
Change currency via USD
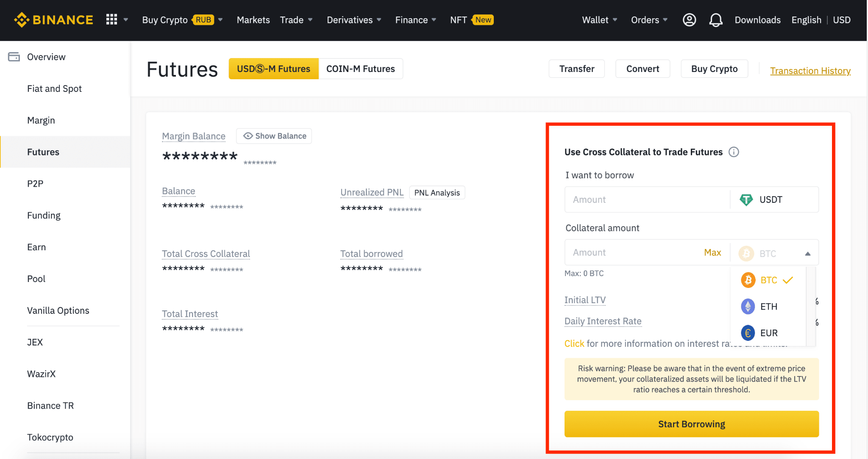(841, 20)
